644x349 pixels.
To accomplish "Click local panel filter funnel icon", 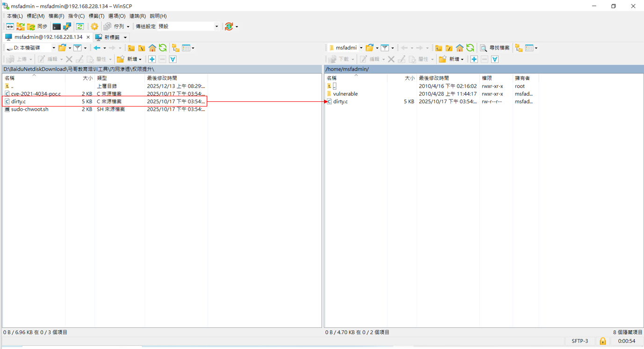I will point(78,48).
